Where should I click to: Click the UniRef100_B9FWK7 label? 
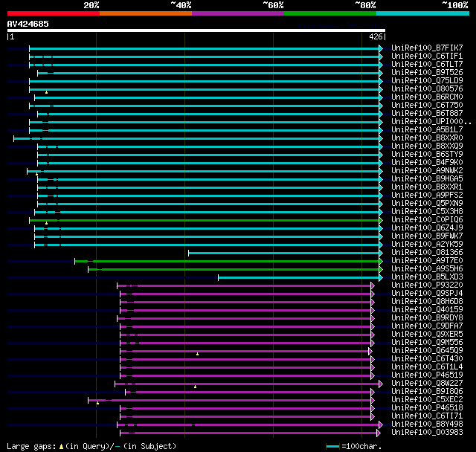click(x=427, y=236)
